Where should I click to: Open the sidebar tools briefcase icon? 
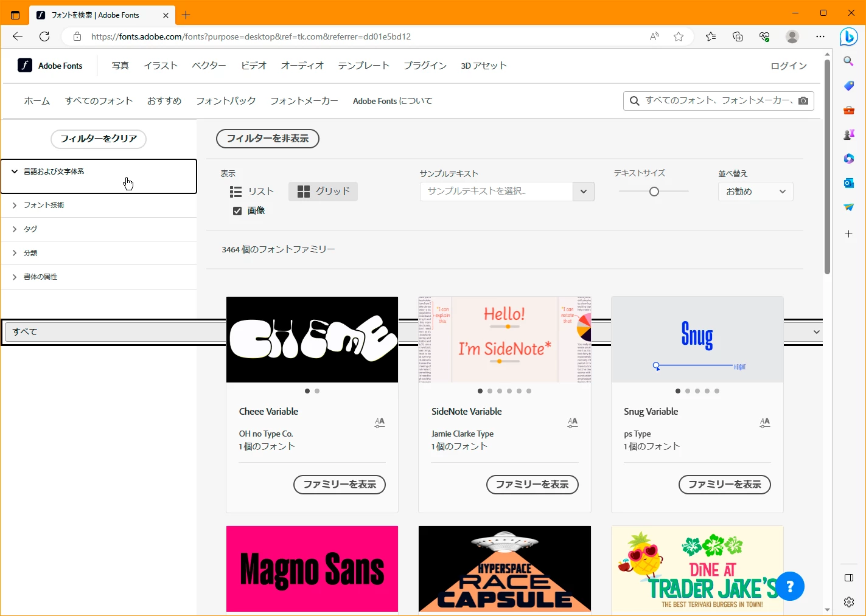[x=849, y=110]
